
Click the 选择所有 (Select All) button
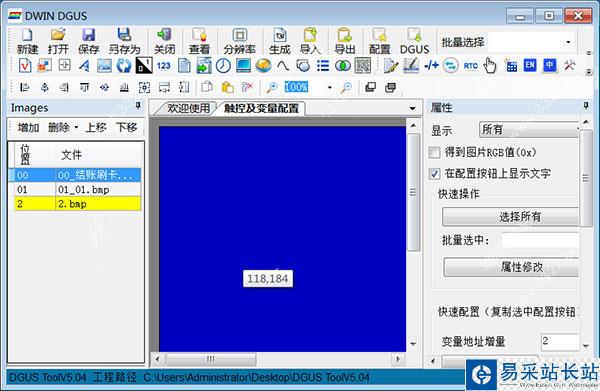510,217
